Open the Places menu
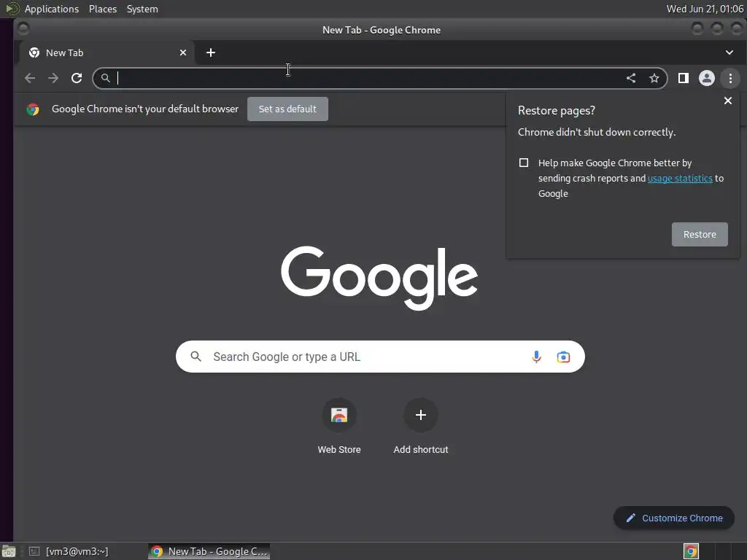The width and height of the screenshot is (747, 560). 103,9
